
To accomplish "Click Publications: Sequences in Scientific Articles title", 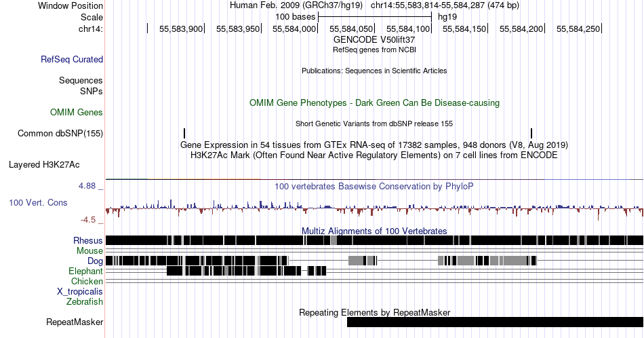I will pyautogui.click(x=374, y=71).
